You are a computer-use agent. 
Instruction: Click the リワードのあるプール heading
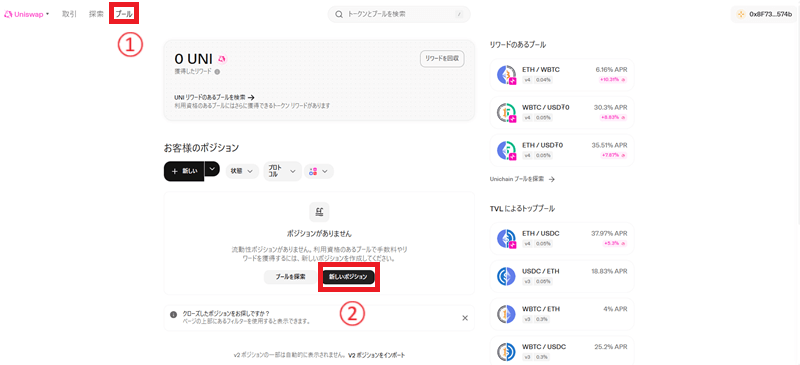point(517,45)
